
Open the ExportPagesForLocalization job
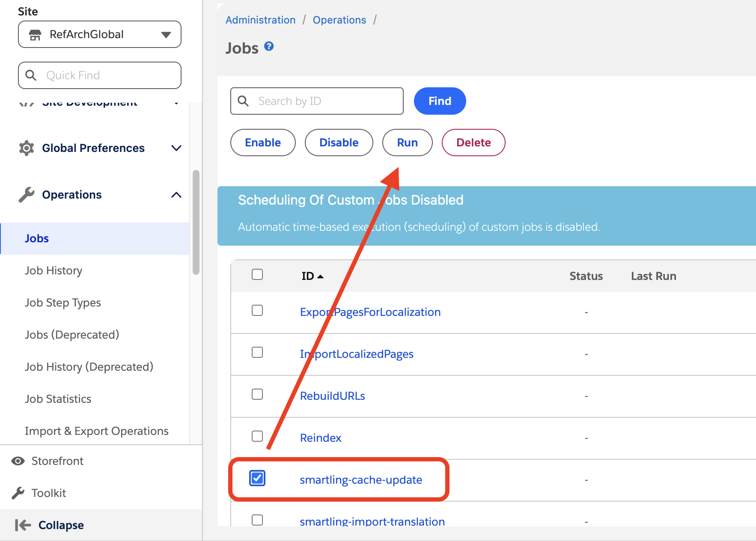(370, 312)
